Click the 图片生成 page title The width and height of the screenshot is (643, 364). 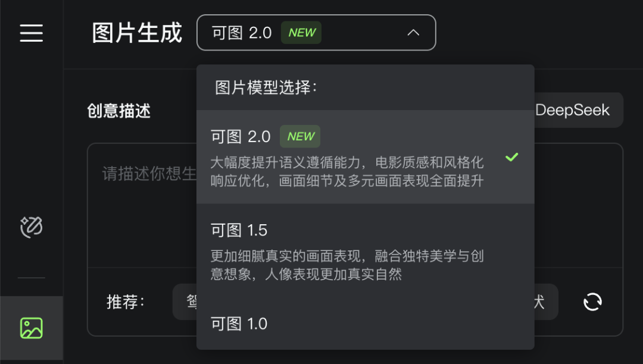tap(136, 33)
